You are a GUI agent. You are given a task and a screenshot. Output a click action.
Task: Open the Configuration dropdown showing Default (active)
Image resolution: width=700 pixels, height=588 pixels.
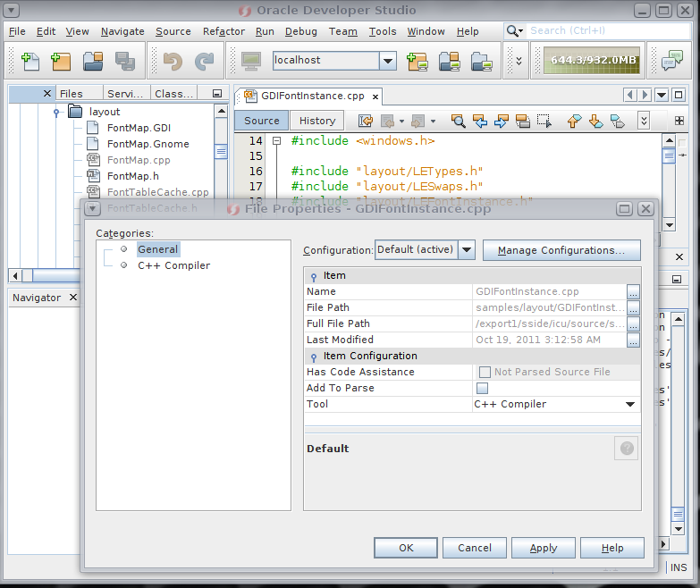pos(466,250)
